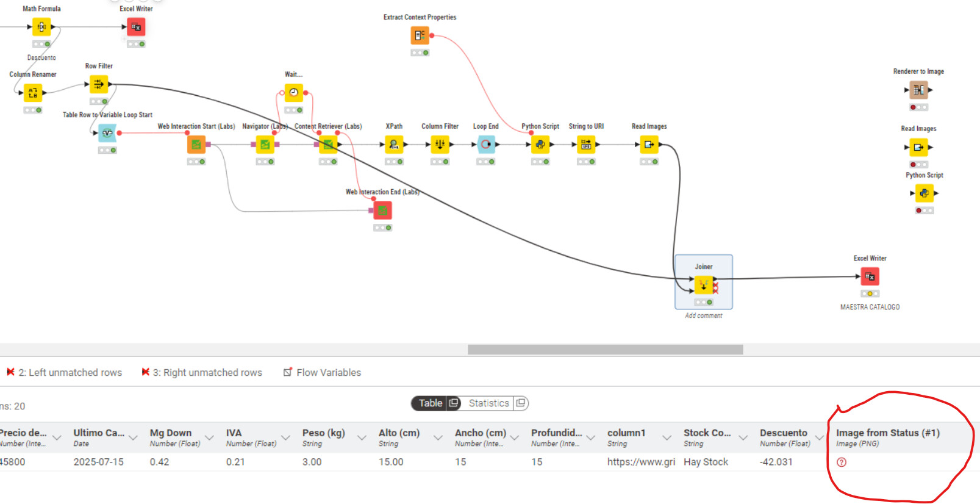Screen dimensions: 980x504
Task: Open the IVA column dropdown
Action: coord(285,437)
